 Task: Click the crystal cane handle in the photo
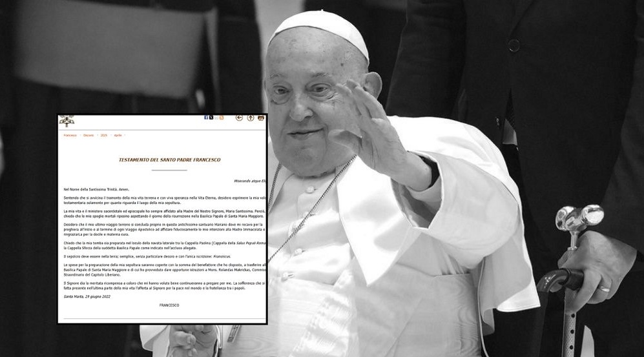(x=578, y=218)
